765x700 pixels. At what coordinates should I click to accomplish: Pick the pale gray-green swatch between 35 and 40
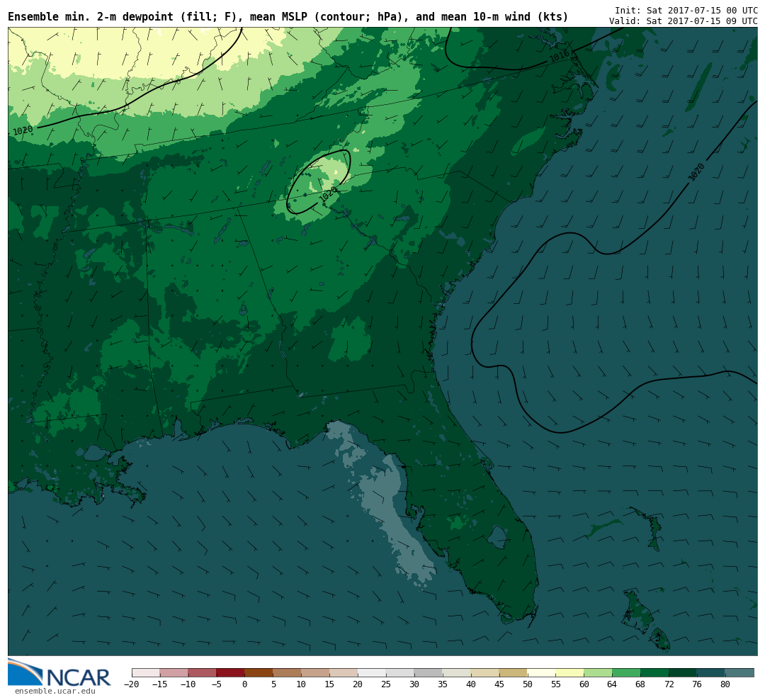click(x=457, y=672)
